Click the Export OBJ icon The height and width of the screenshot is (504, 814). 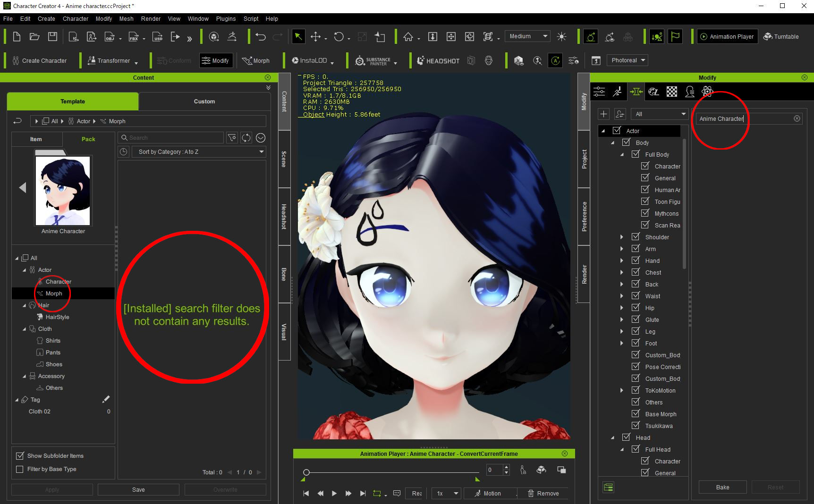(x=110, y=36)
